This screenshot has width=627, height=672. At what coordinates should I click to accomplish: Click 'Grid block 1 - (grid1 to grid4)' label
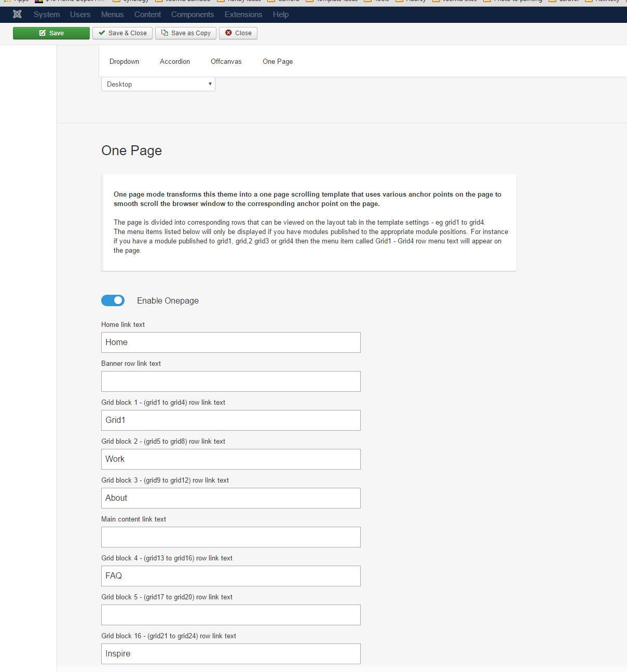click(163, 402)
